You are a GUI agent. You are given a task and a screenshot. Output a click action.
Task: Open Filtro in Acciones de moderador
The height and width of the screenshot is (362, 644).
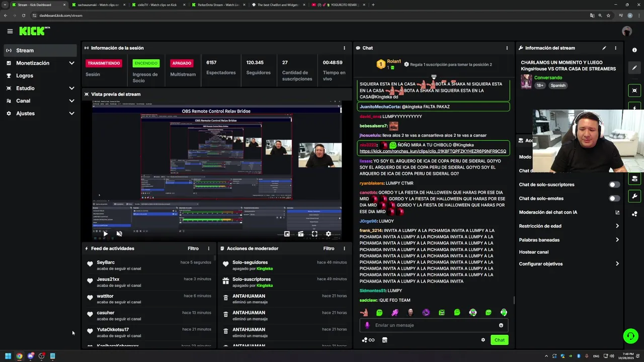pyautogui.click(x=329, y=248)
